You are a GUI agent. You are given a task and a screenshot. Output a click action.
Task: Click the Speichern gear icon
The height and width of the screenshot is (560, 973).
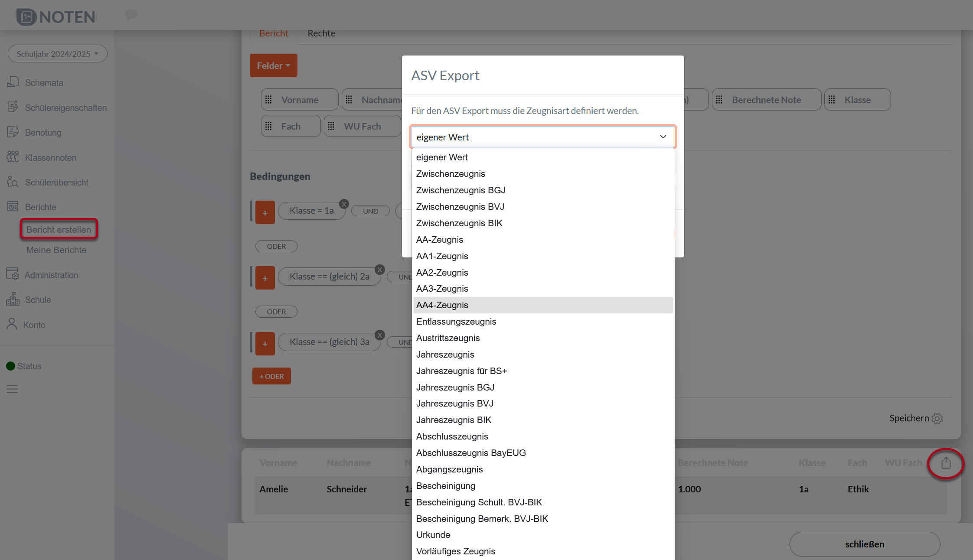tap(937, 419)
